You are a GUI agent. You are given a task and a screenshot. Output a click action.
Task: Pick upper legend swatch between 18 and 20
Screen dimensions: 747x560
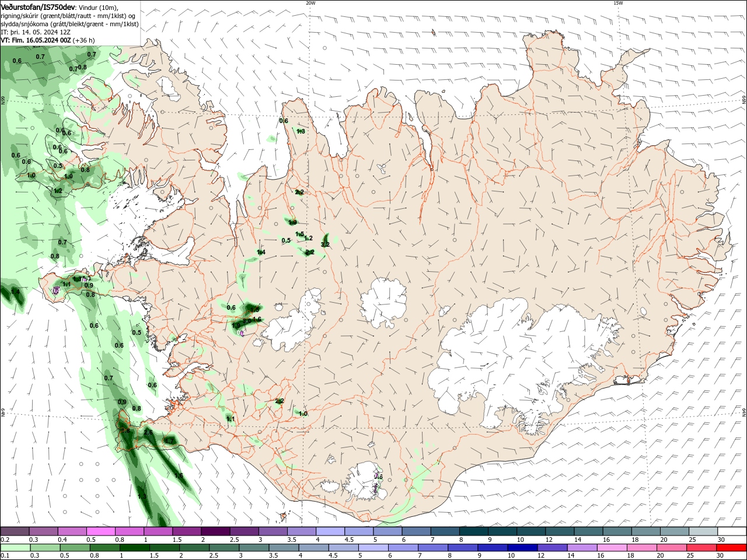(645, 531)
